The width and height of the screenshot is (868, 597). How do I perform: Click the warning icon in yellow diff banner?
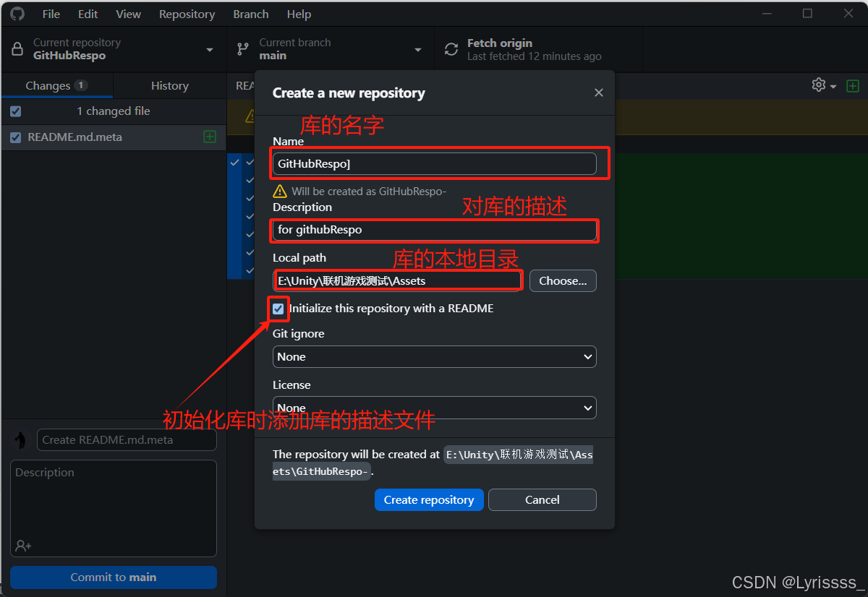click(x=250, y=116)
